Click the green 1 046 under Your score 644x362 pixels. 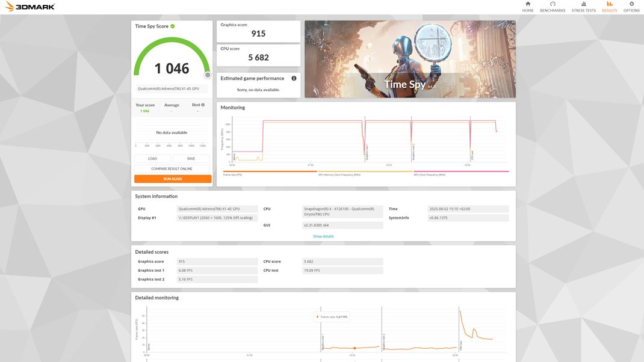click(144, 111)
